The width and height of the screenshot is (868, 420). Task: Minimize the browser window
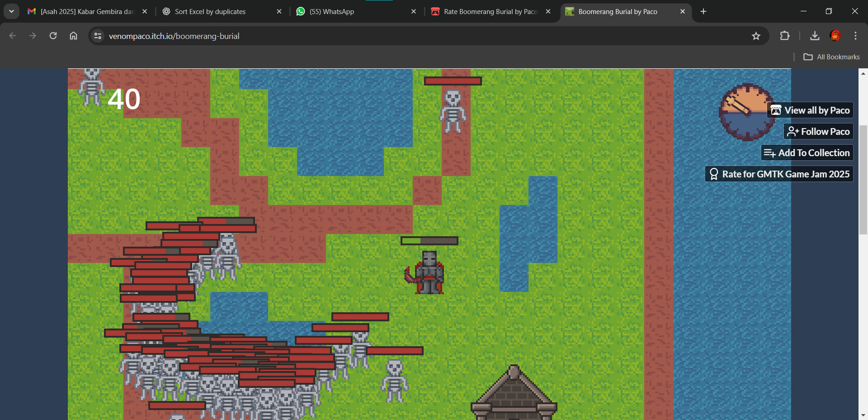[803, 11]
